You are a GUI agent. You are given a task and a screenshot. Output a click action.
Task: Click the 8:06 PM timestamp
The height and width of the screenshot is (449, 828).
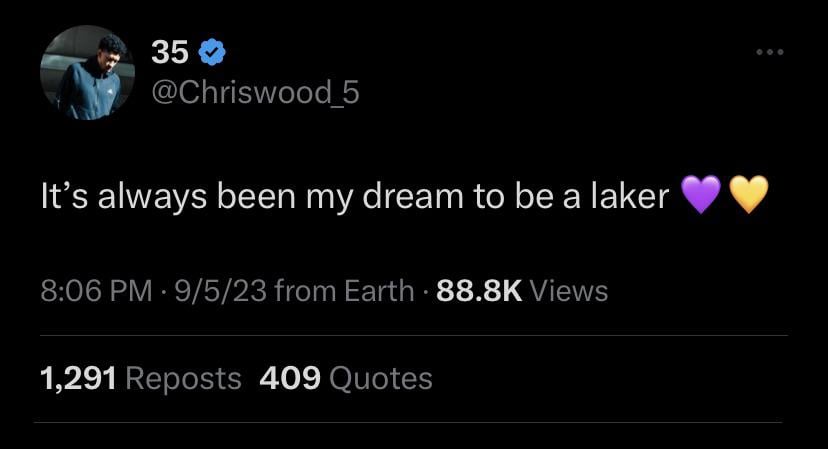[x=97, y=291]
